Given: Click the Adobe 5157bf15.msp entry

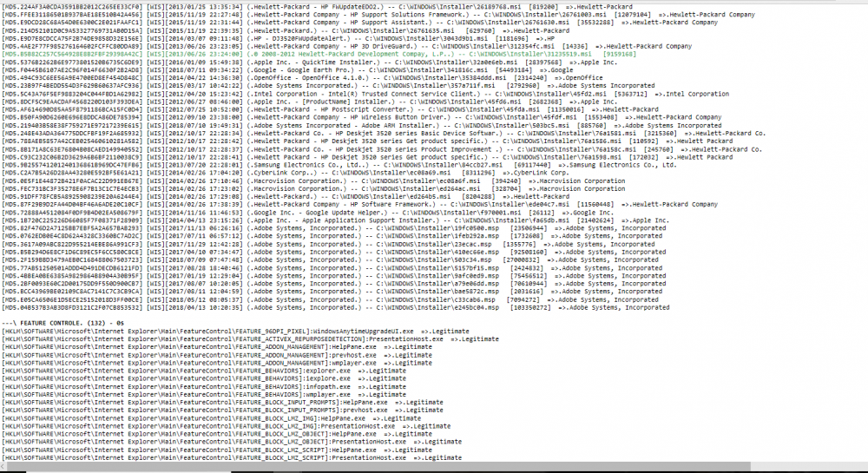Looking at the screenshot, I should [332, 268].
